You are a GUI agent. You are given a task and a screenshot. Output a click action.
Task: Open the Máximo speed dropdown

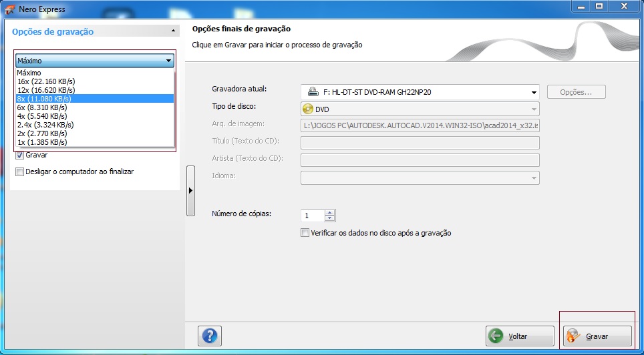point(95,61)
